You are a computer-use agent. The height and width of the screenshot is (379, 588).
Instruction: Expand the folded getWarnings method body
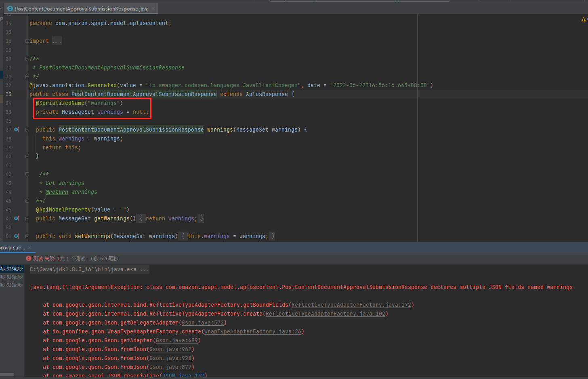click(27, 218)
